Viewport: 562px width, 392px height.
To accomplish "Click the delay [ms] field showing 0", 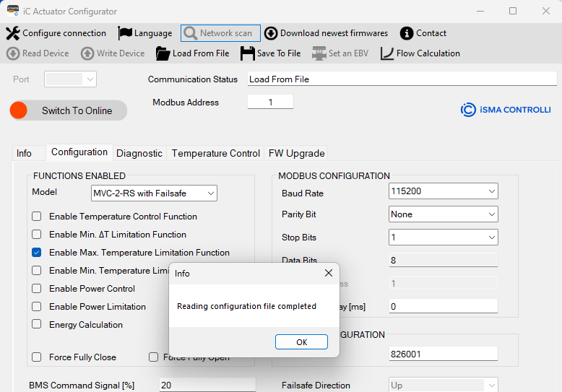I will pos(444,306).
